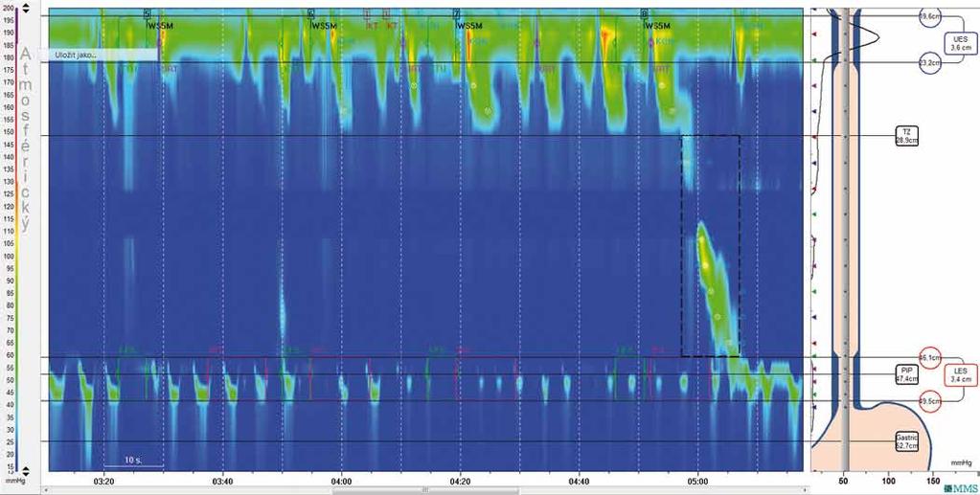Screen dimensions: 980x495
Task: Click the 05:00 time axis label
Action: pyautogui.click(x=697, y=482)
